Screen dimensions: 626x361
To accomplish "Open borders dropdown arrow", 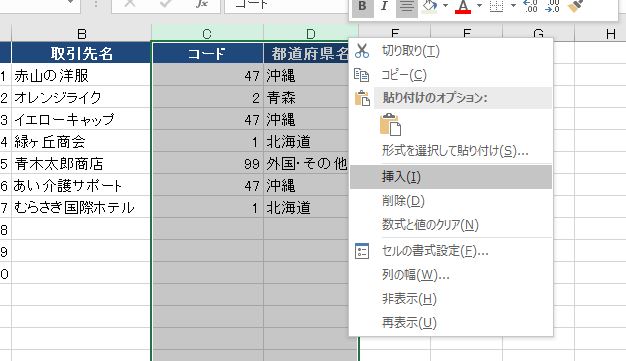I will (513, 6).
